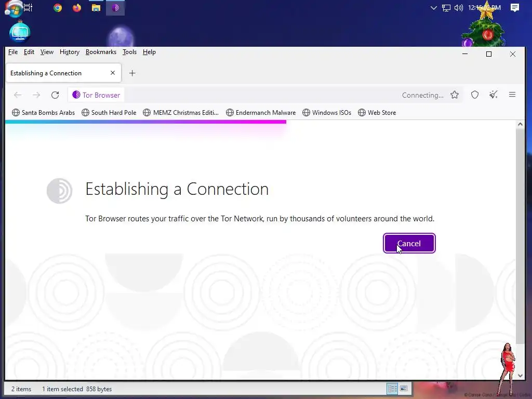Open MEMZ Christmas Edition bookmark
This screenshot has width=532, height=399.
181,113
